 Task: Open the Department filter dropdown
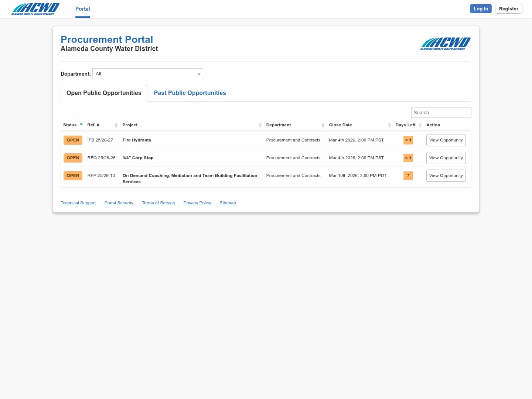coord(148,74)
